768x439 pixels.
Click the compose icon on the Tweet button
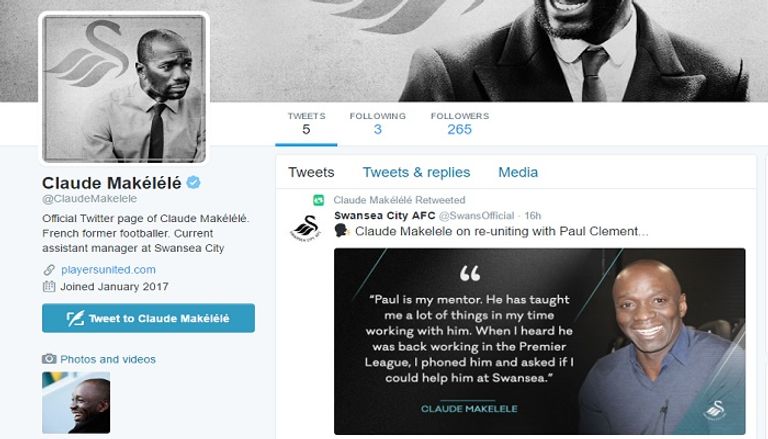[x=75, y=319]
